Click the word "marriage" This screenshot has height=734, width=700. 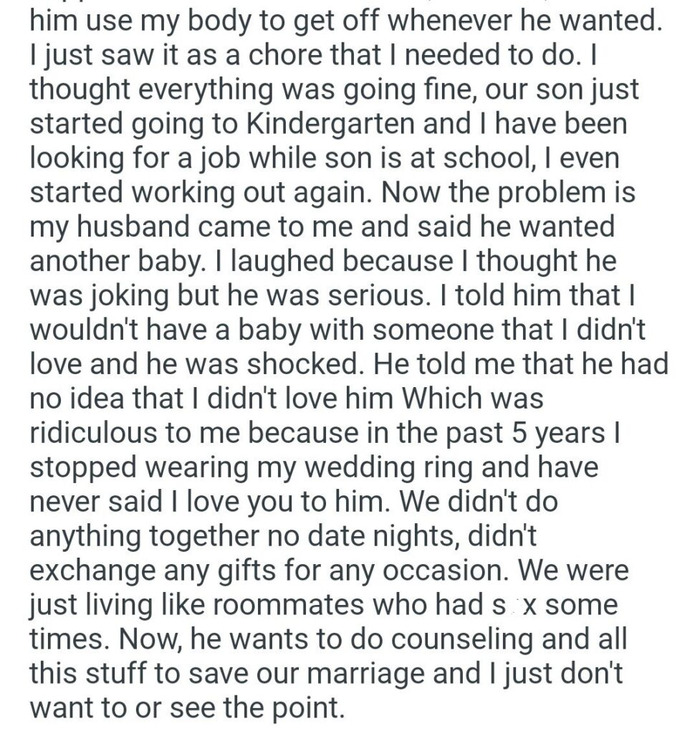point(387,674)
